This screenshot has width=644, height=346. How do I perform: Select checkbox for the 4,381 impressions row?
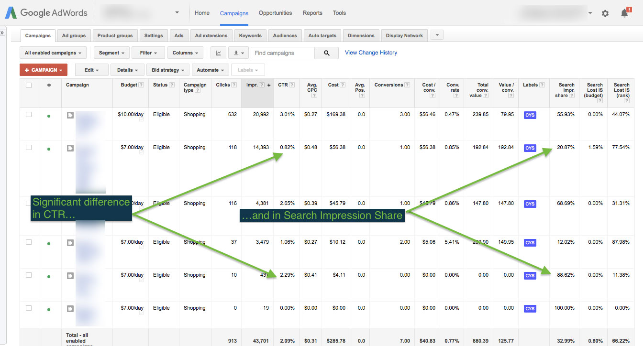coord(29,204)
